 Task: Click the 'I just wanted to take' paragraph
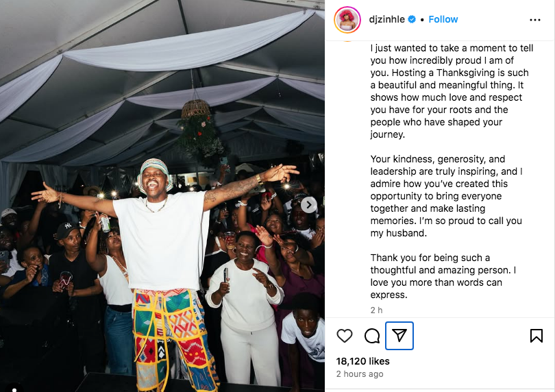point(452,91)
